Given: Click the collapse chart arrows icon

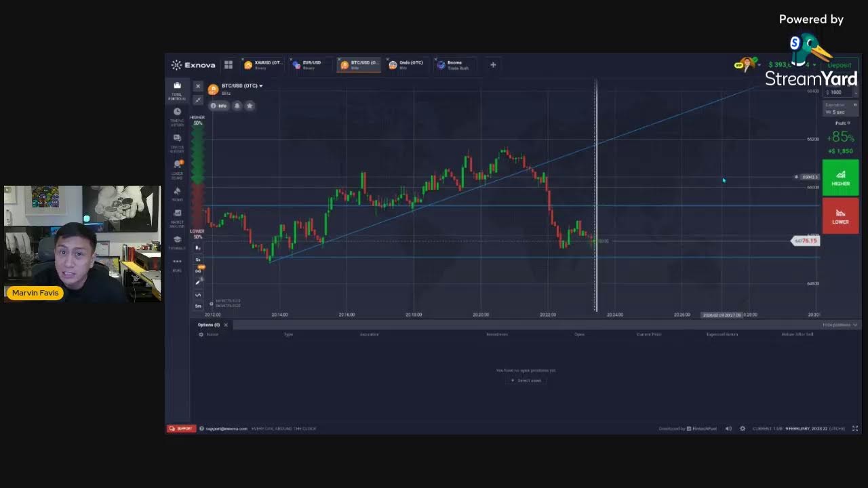Looking at the screenshot, I should click(x=198, y=100).
